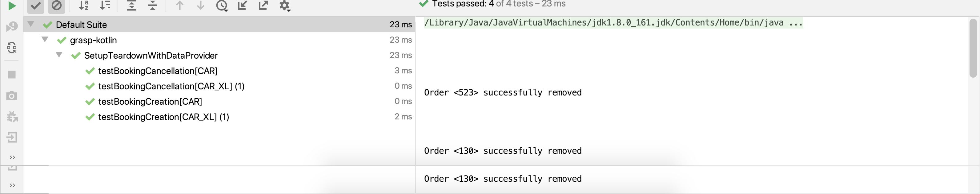980x194 pixels.
Task: Click the java path console link
Action: (x=613, y=23)
